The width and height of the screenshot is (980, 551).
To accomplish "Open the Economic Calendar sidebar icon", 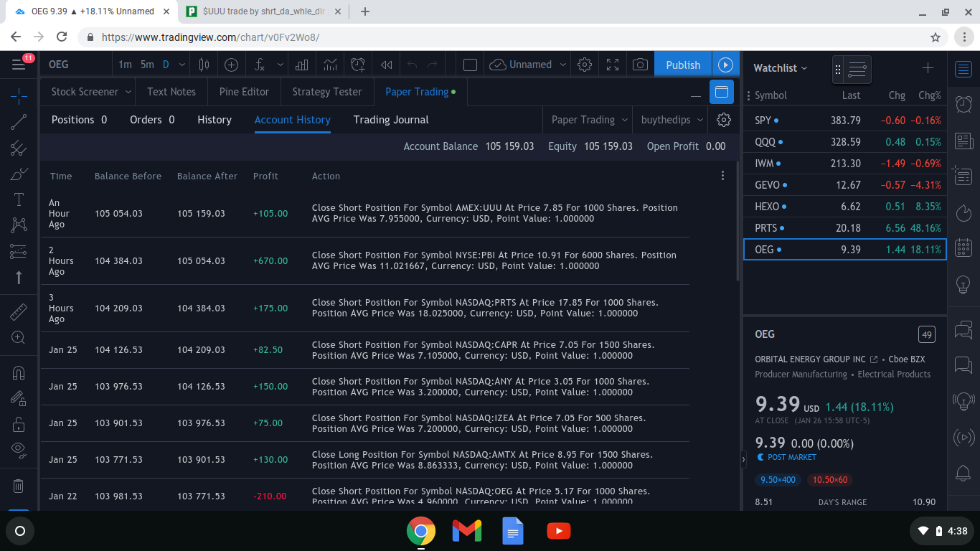I will point(963,248).
